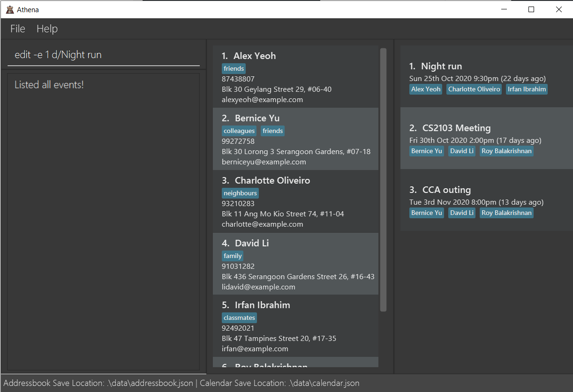Click Irfan Ibrahim attendee tag in Night run

[x=527, y=89]
